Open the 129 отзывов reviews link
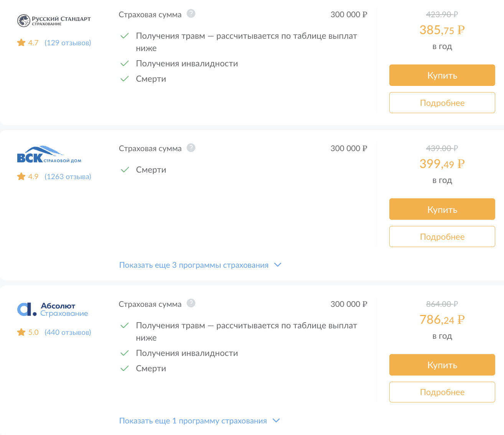 click(68, 43)
